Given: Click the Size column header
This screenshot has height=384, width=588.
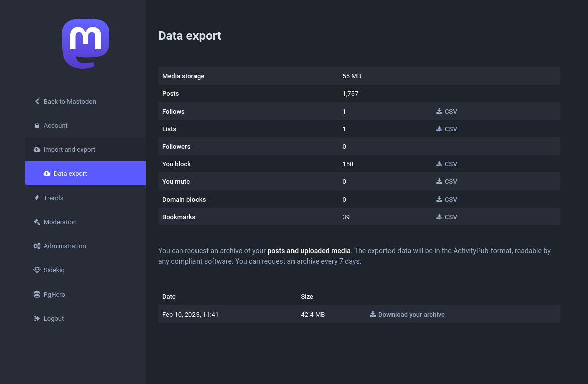Looking at the screenshot, I should click(307, 296).
